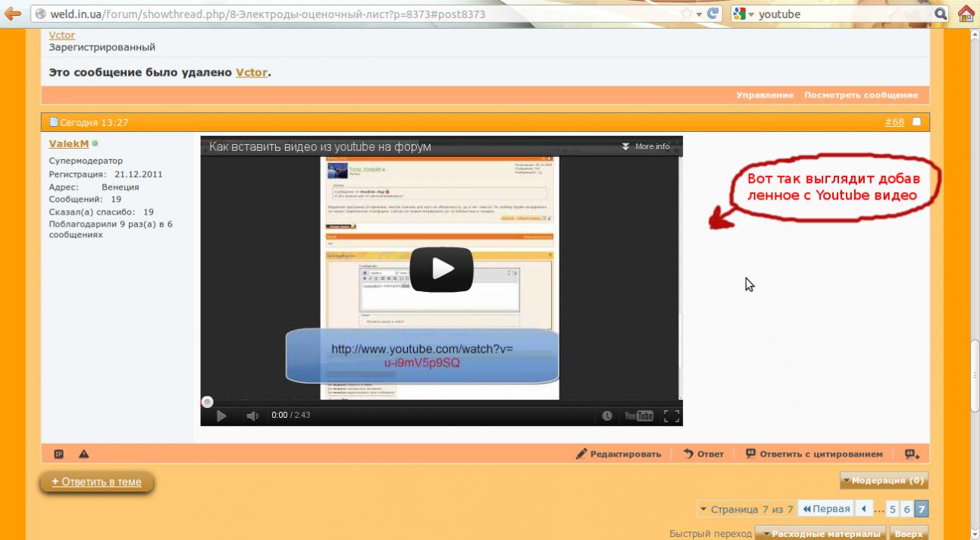Enter fullscreen mode in the video player
Viewport: 980px width, 540px height.
(671, 416)
